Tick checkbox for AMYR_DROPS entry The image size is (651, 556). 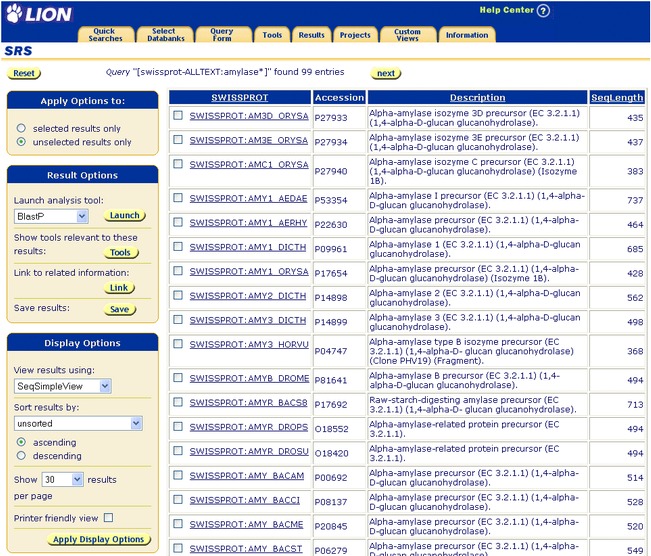[178, 426]
